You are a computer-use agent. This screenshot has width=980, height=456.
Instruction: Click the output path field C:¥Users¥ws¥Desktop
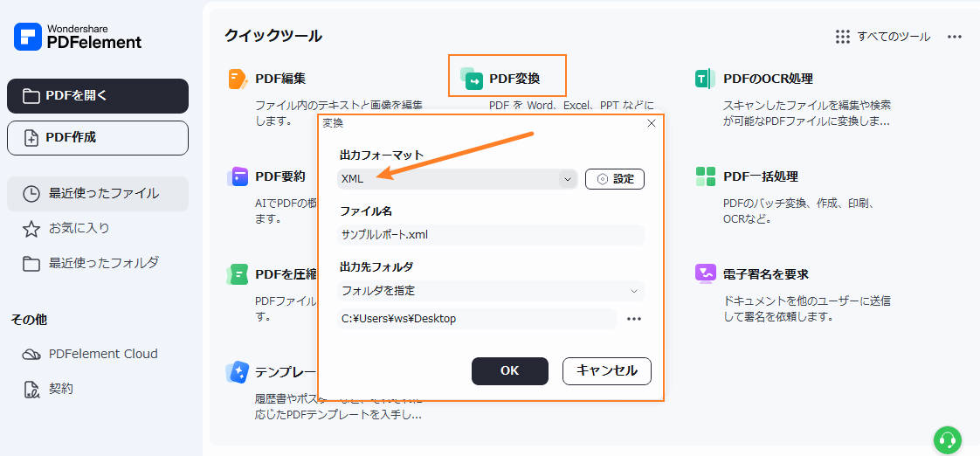(477, 319)
